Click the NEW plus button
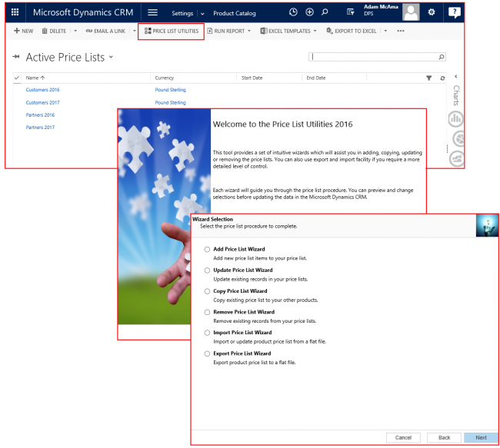This screenshot has width=500, height=448. pos(24,31)
